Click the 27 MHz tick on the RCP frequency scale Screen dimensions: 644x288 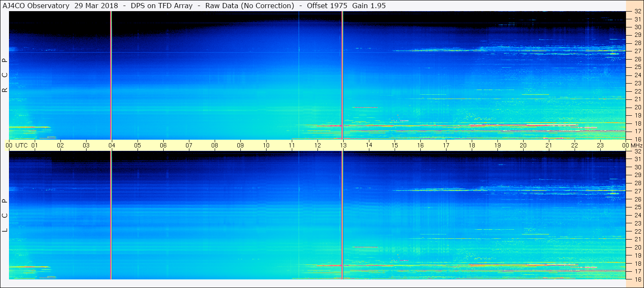637,51
